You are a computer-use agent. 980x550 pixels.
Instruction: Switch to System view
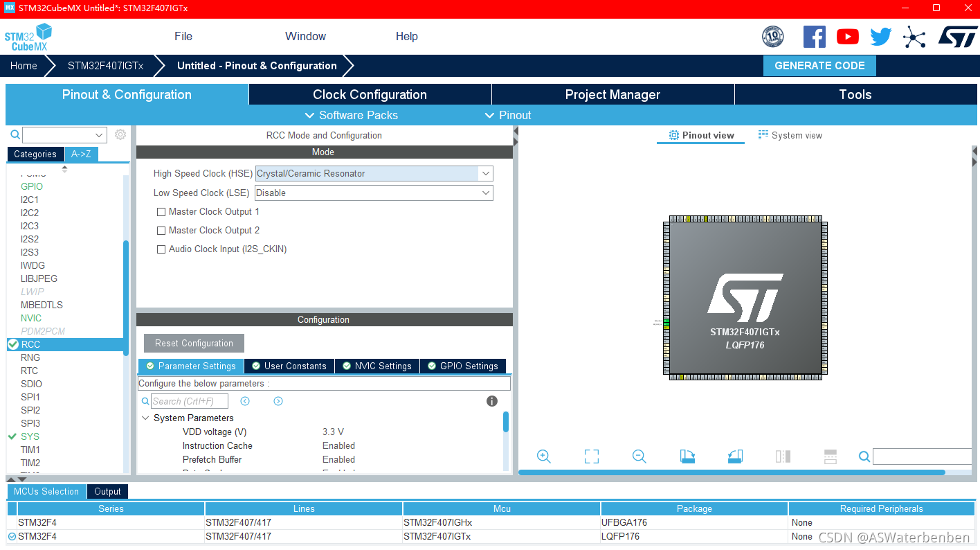pos(790,135)
